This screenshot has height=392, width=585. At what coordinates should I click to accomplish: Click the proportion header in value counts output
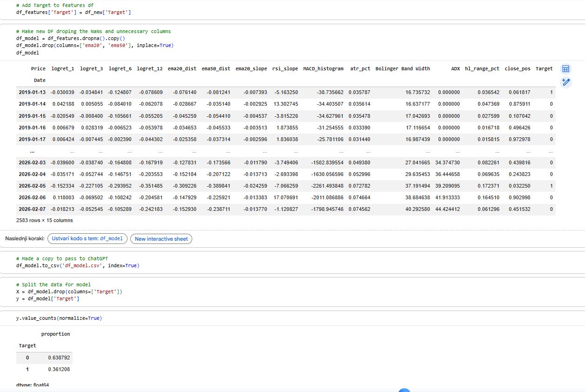[55, 334]
